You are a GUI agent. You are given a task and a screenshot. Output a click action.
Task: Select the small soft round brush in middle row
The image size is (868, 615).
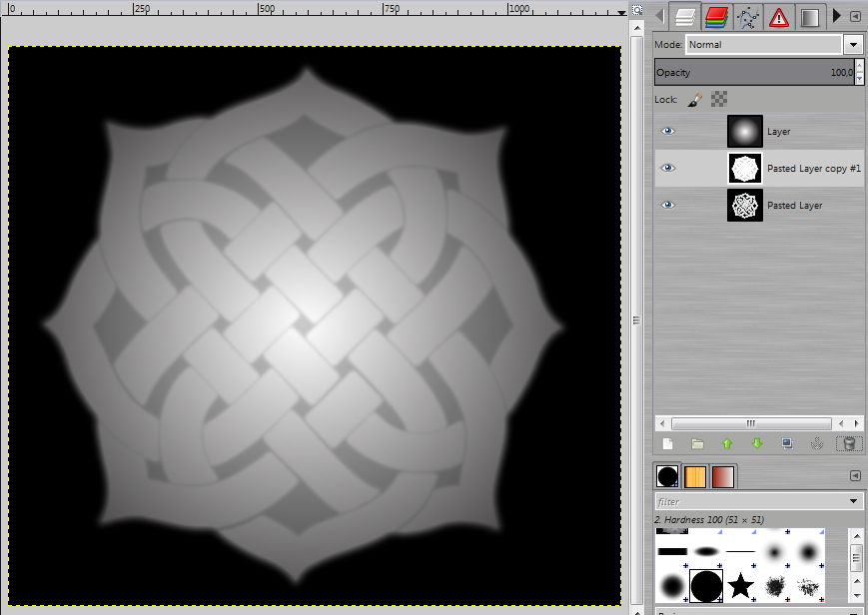[774, 551]
